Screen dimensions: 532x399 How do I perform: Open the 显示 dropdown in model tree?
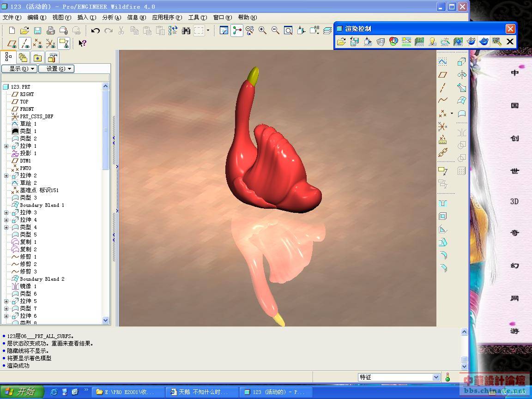click(x=19, y=69)
